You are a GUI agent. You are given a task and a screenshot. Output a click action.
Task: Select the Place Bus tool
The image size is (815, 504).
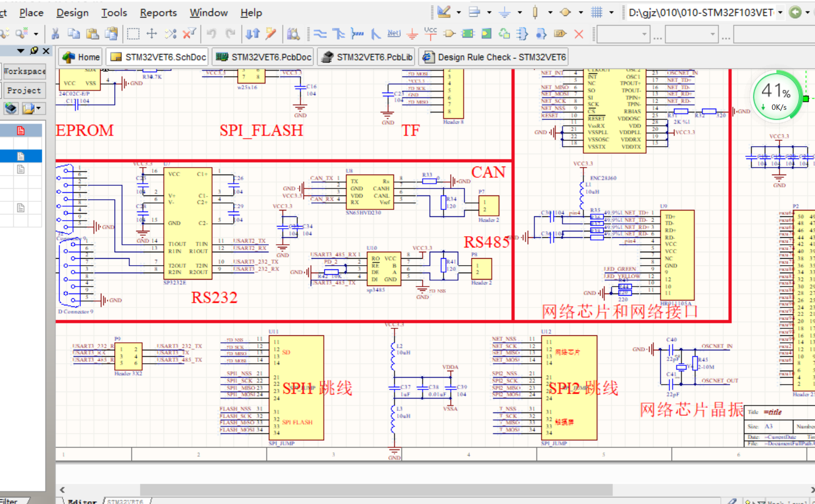click(338, 34)
